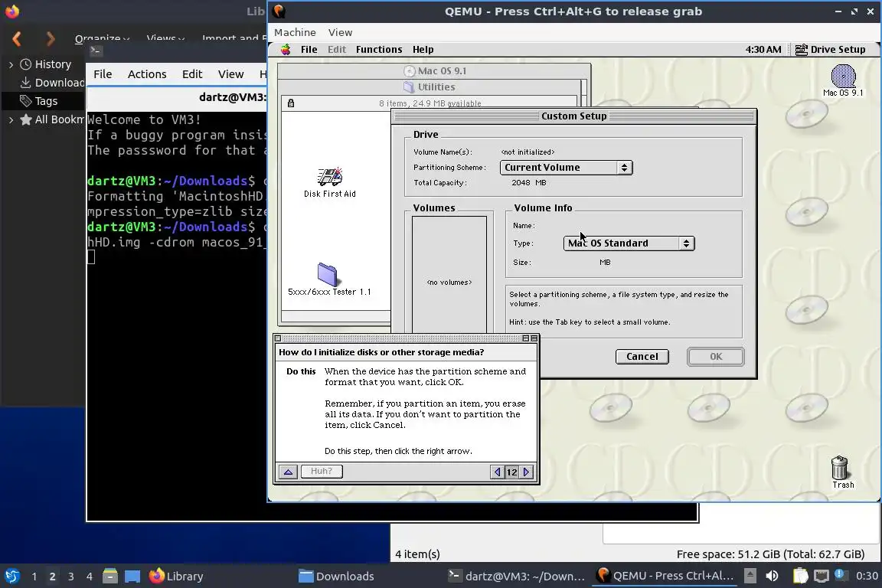This screenshot has width=882, height=588.
Task: Collapse the help window with windowshade box
Action: tap(534, 338)
